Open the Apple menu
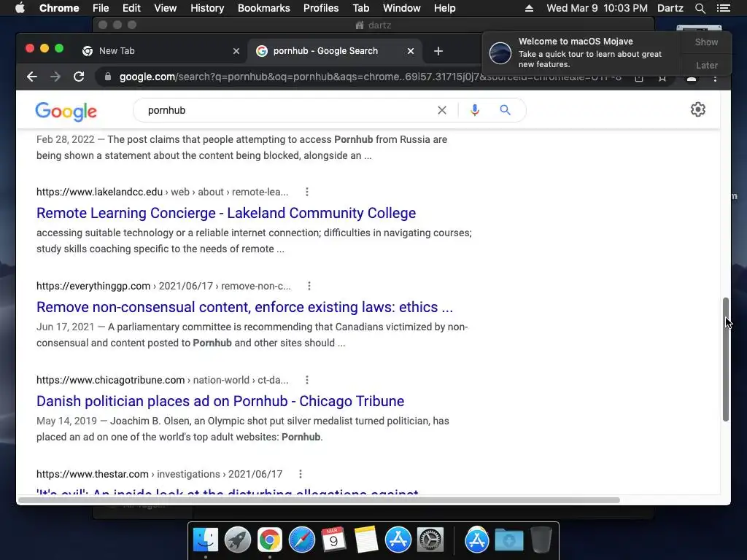747x560 pixels. click(20, 8)
